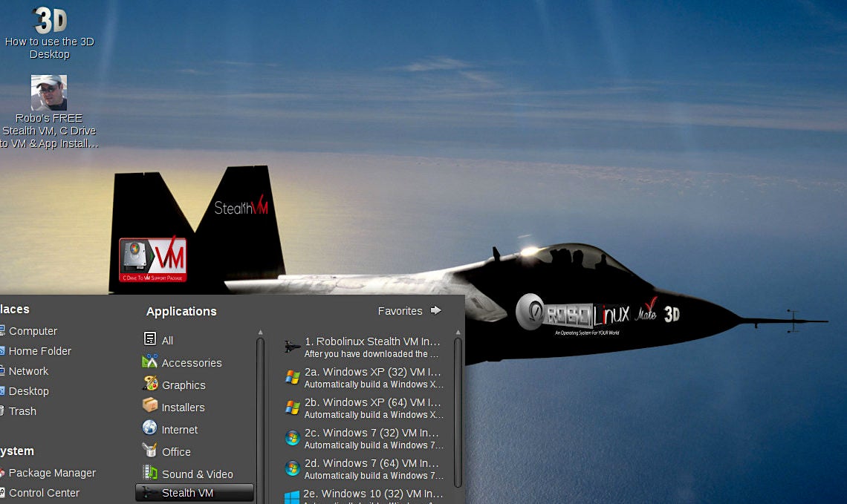Select the Sound & Video category

[197, 474]
